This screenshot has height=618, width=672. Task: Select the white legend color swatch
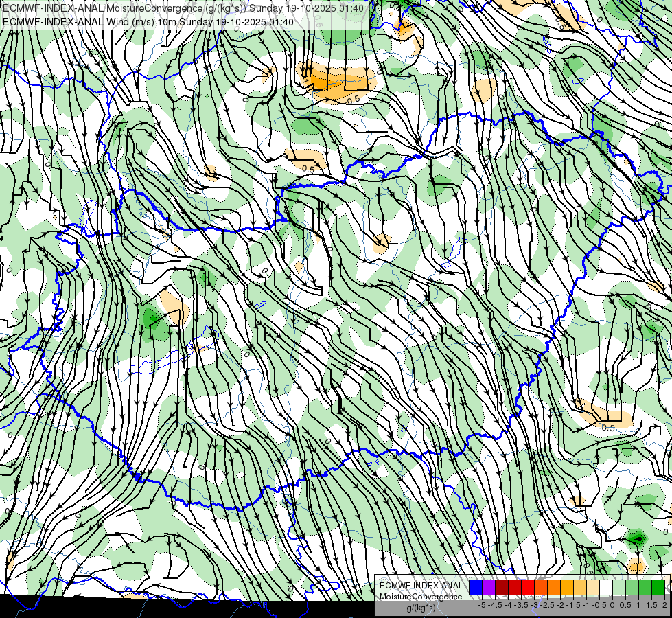click(x=606, y=587)
